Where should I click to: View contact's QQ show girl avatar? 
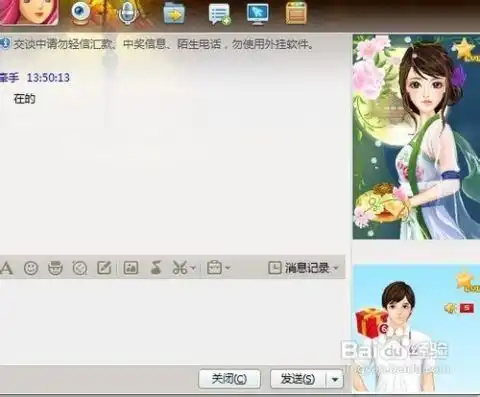416,137
